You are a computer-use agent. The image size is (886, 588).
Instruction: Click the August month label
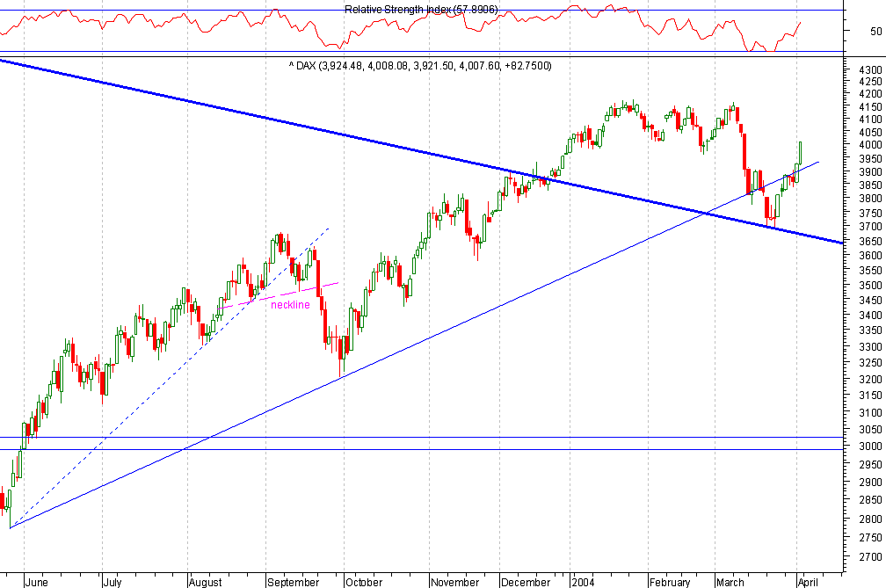tap(206, 583)
